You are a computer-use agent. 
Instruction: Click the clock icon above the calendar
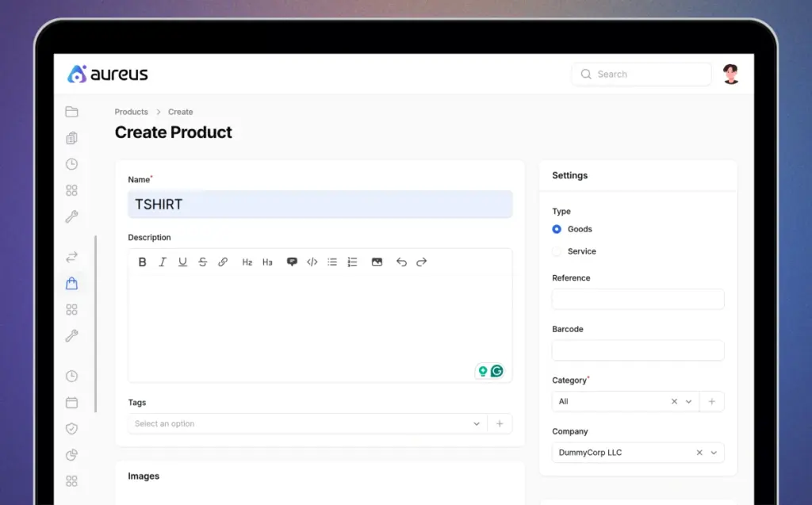[x=72, y=376]
